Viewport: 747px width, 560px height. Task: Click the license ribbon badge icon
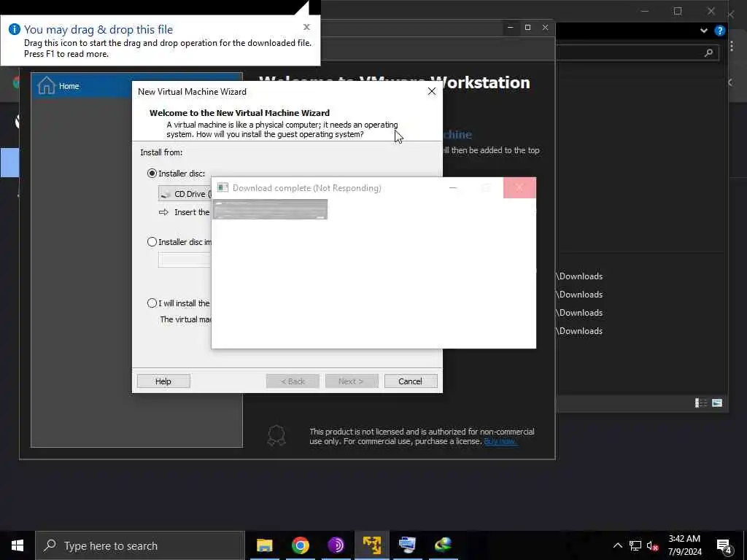click(276, 435)
